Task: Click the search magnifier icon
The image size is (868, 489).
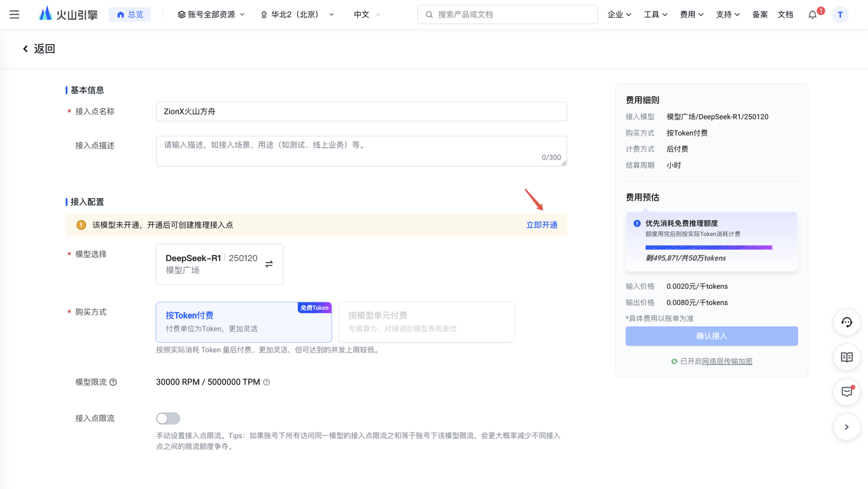Action: tap(429, 14)
